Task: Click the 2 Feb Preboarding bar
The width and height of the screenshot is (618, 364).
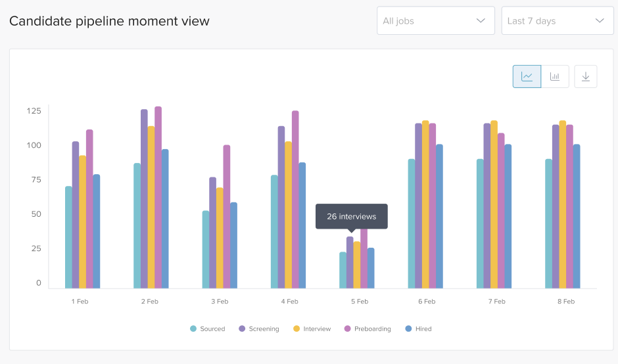Action: click(x=158, y=197)
